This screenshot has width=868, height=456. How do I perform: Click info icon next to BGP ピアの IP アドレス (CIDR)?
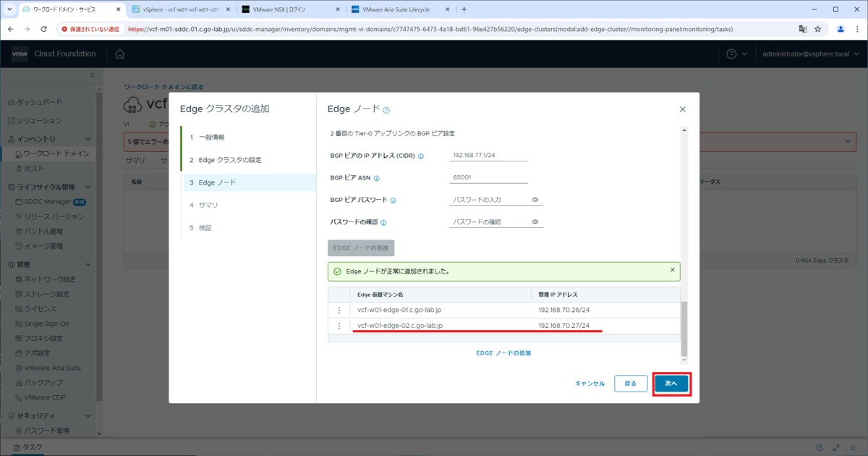(421, 156)
